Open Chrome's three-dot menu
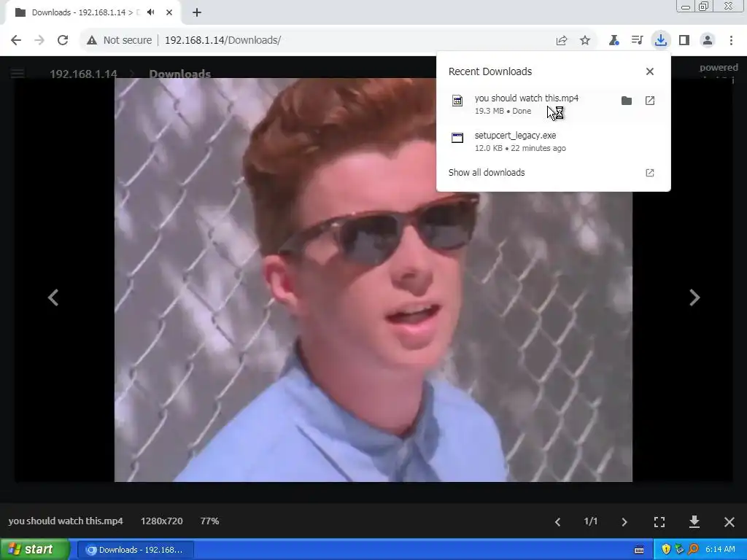 coord(731,40)
